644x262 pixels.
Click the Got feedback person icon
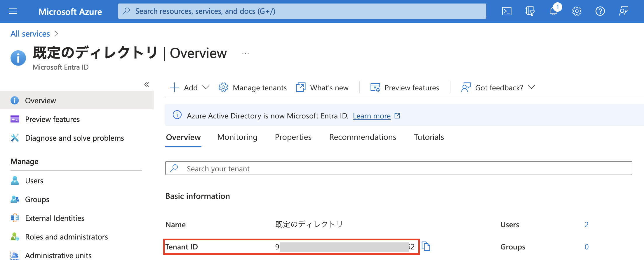point(466,87)
